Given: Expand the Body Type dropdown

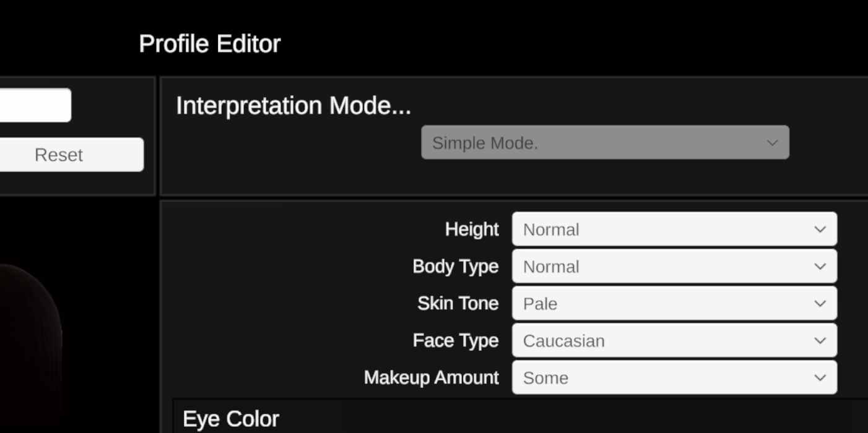Looking at the screenshot, I should tap(674, 267).
